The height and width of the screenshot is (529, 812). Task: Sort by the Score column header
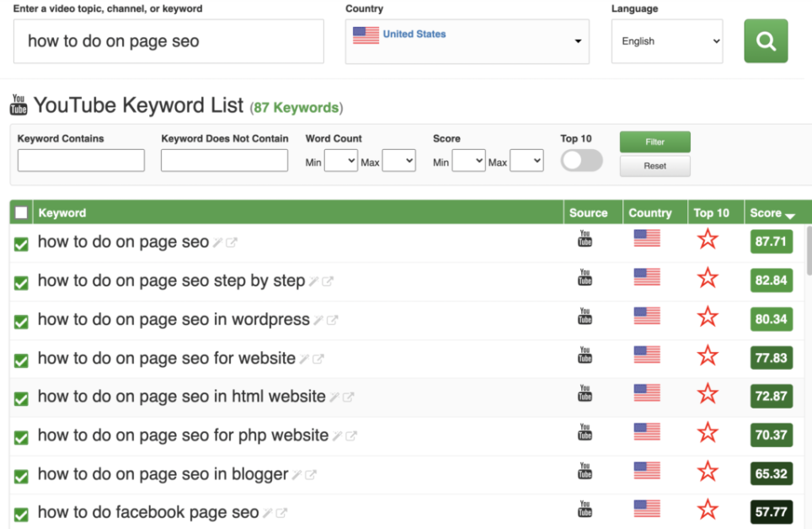(x=772, y=213)
